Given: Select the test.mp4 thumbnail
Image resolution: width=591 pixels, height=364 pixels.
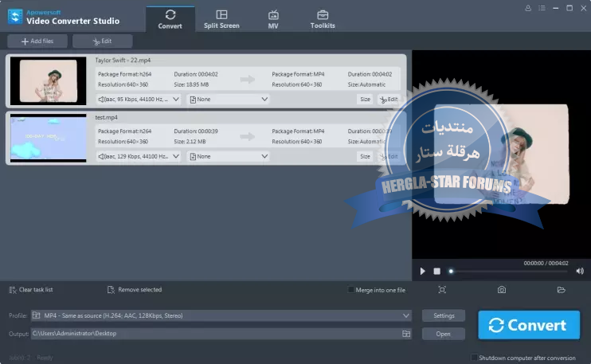Looking at the screenshot, I should click(49, 138).
